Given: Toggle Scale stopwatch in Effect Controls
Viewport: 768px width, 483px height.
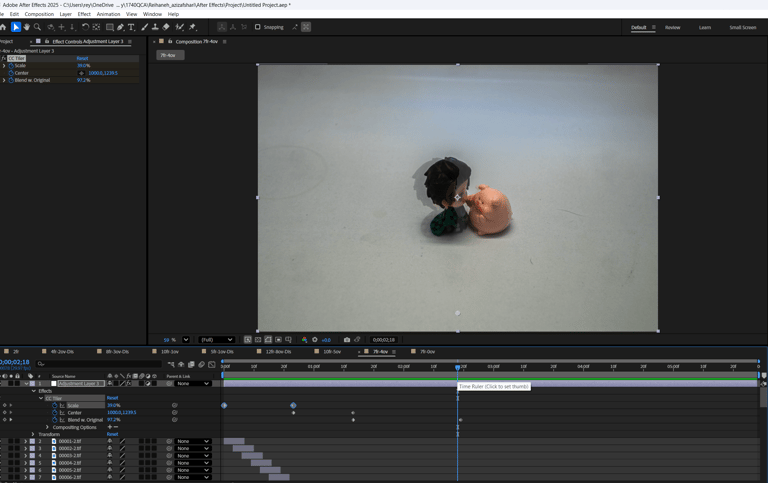Looking at the screenshot, I should click(11, 66).
